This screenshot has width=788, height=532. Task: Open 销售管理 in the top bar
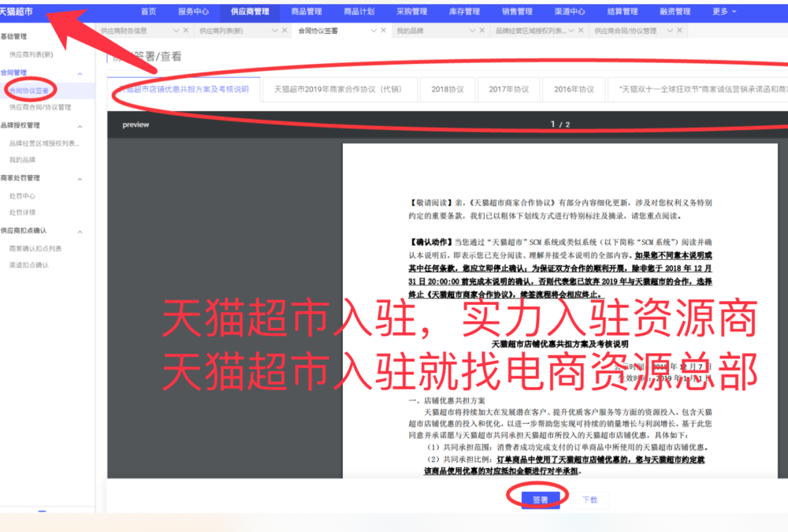(x=517, y=12)
